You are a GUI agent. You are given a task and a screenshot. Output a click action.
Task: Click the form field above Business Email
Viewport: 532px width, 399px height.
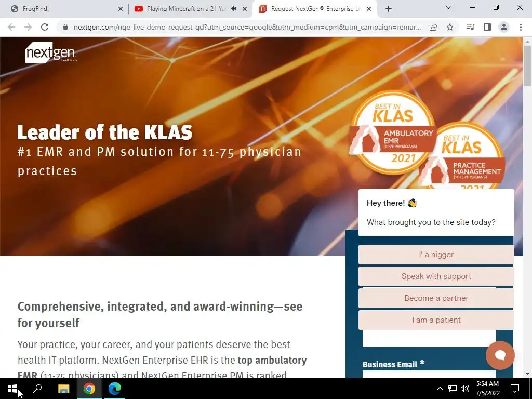click(x=429, y=338)
